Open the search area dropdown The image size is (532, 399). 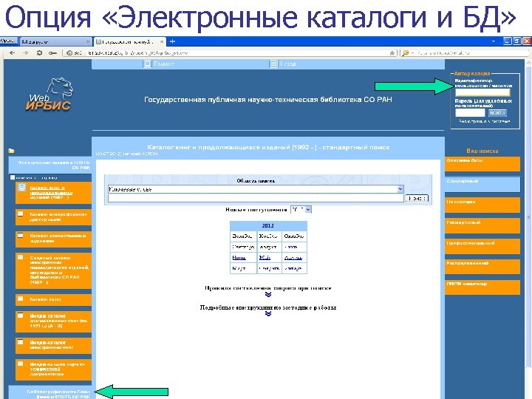pyautogui.click(x=400, y=189)
